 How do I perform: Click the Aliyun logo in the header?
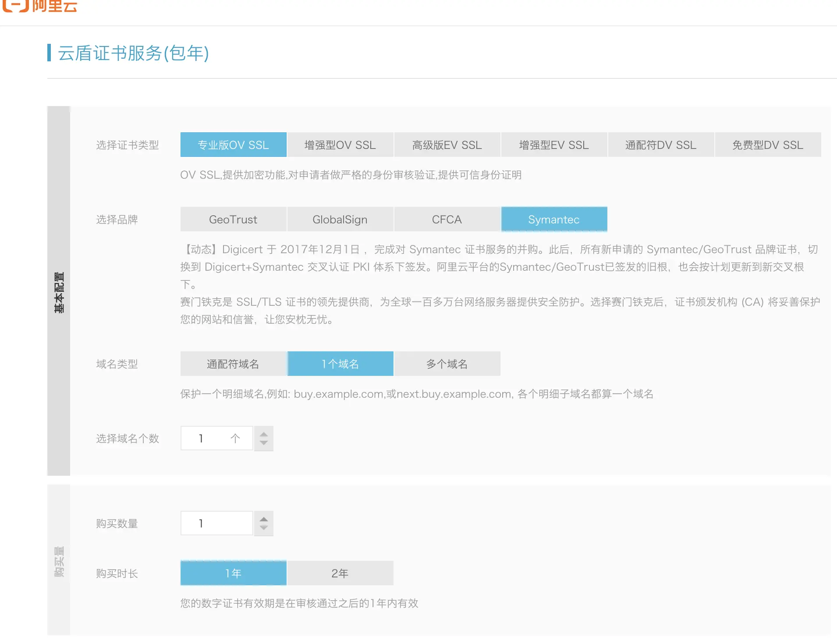[39, 6]
